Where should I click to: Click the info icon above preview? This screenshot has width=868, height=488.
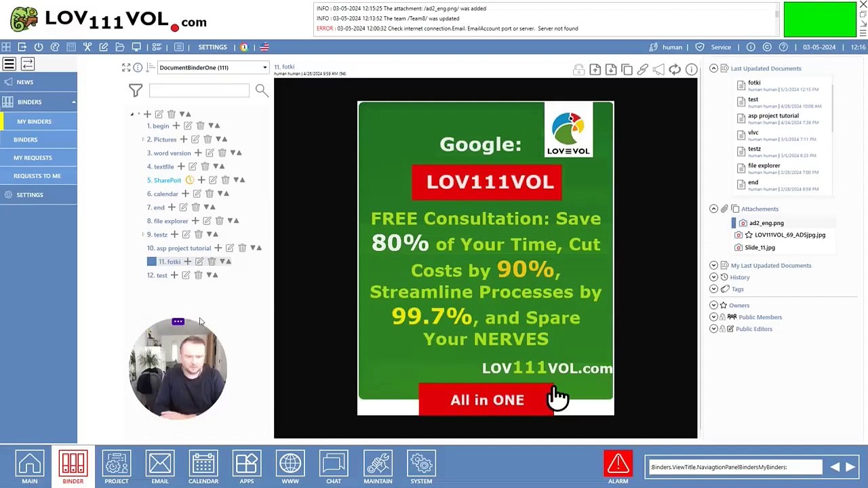point(691,69)
